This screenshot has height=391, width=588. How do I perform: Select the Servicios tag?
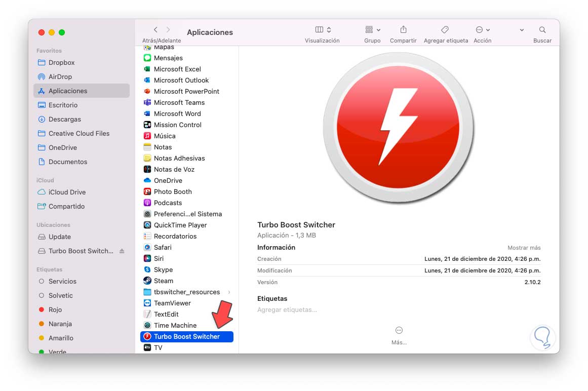click(x=82, y=282)
